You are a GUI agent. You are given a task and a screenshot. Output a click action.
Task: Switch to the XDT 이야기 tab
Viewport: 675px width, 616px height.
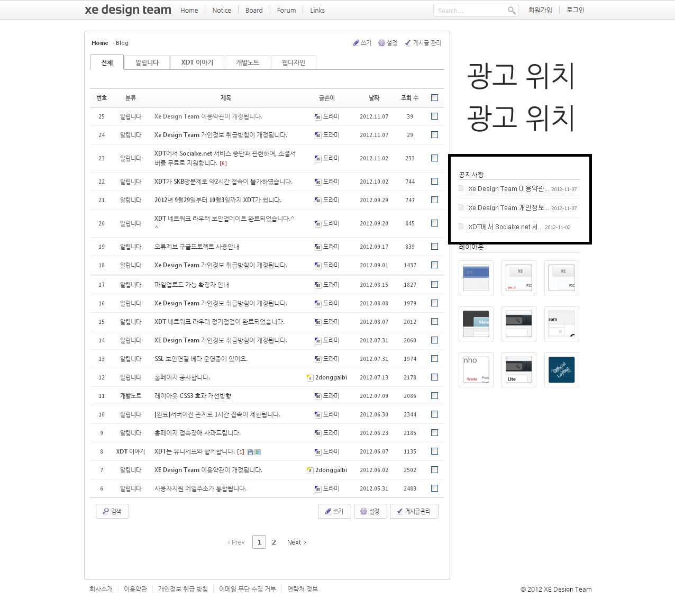click(x=197, y=62)
